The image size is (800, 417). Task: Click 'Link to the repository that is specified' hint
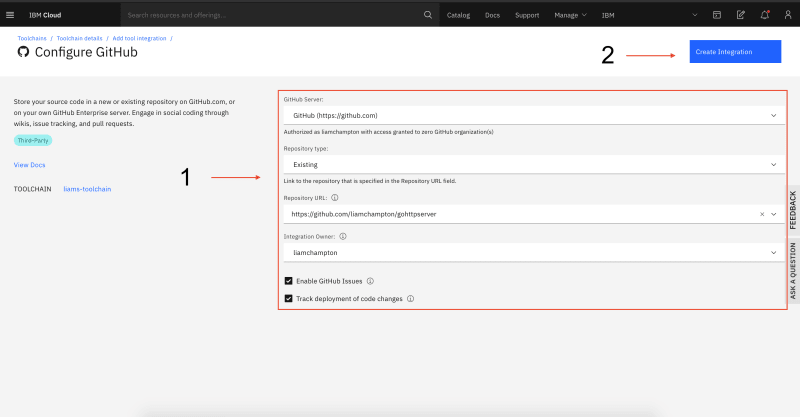[370, 181]
